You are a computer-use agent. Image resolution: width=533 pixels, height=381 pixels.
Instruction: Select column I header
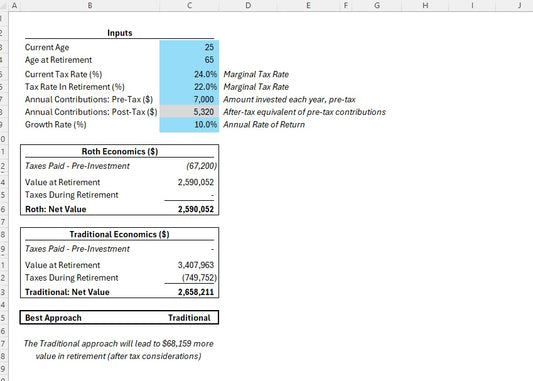pos(472,5)
